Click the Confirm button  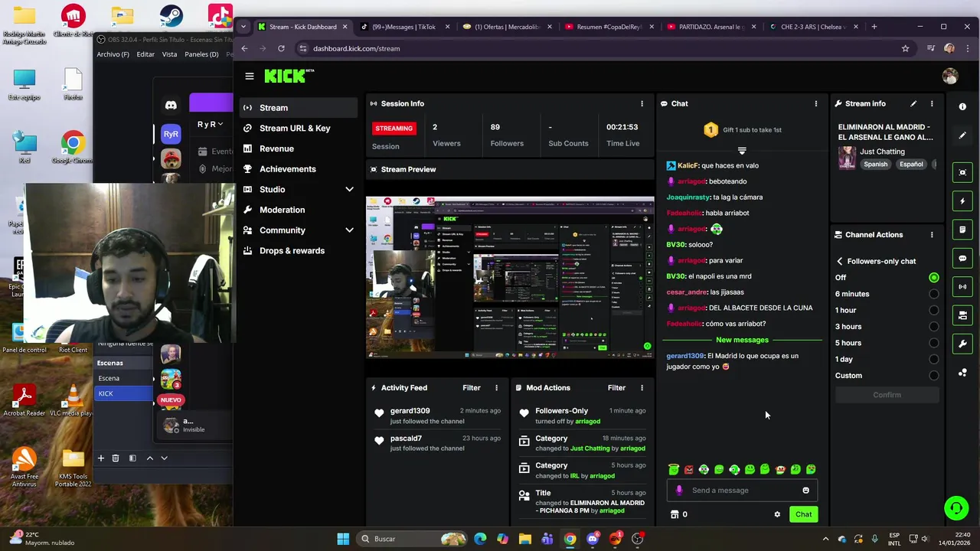point(887,395)
